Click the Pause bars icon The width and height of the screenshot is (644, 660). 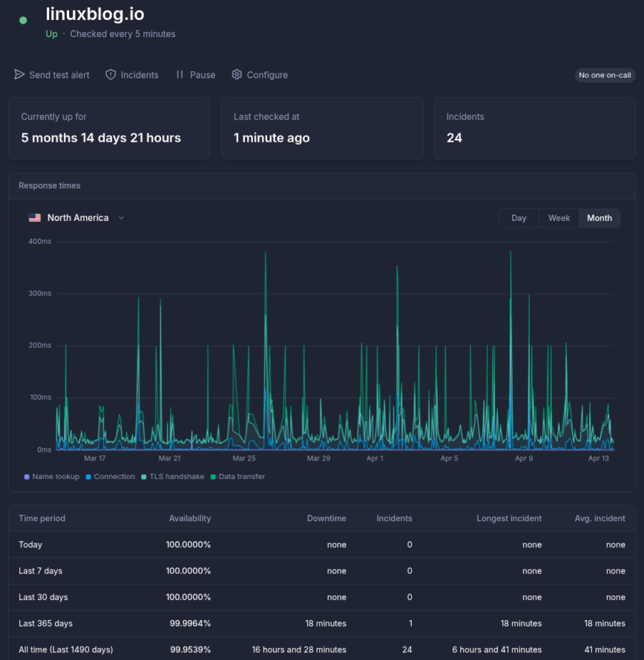tap(180, 74)
